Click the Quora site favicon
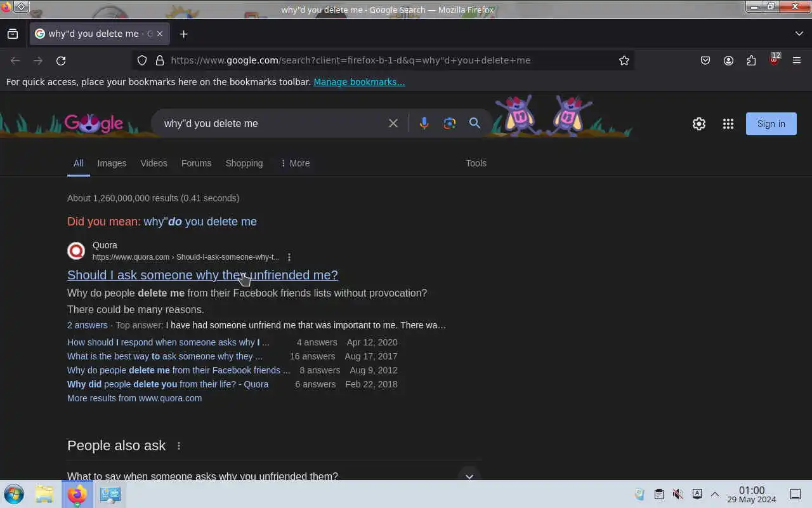Screen dimensions: 812x508 pos(76,251)
